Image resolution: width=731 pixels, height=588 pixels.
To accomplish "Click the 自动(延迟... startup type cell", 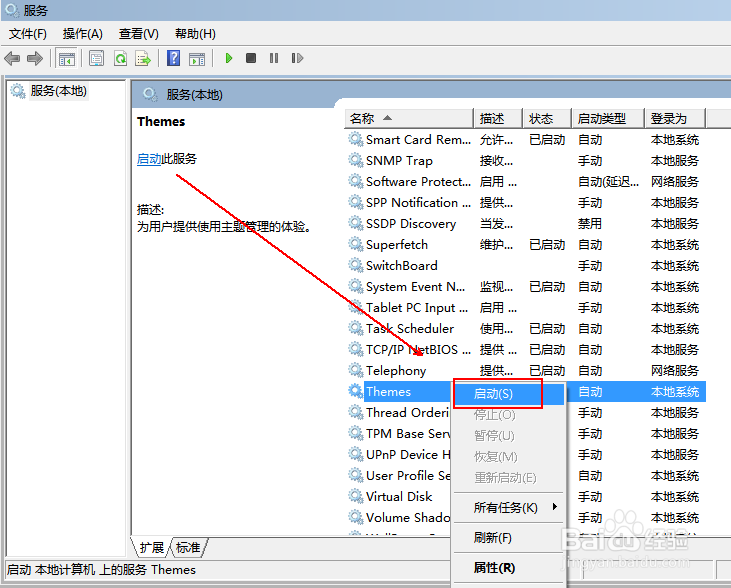I will pos(608,182).
